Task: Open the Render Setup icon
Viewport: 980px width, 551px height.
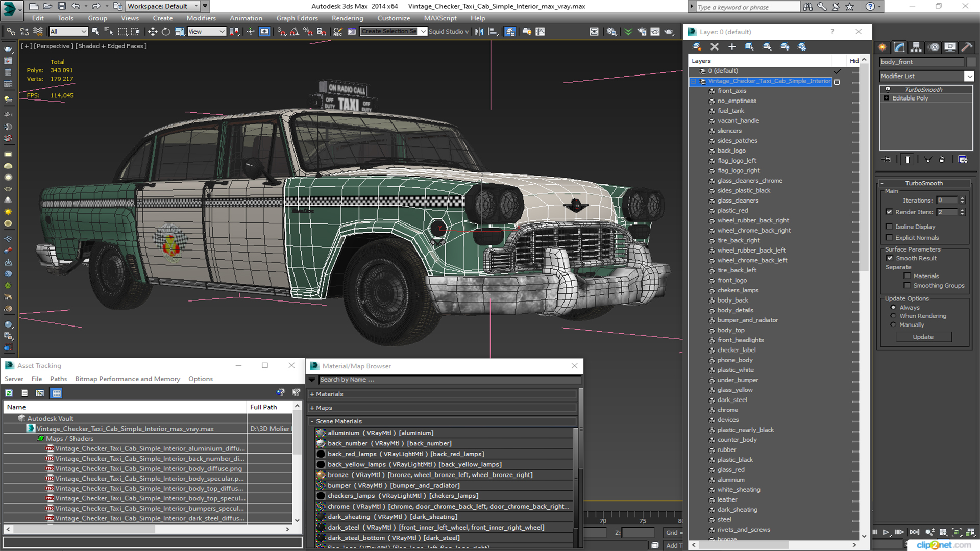Action: [x=642, y=32]
